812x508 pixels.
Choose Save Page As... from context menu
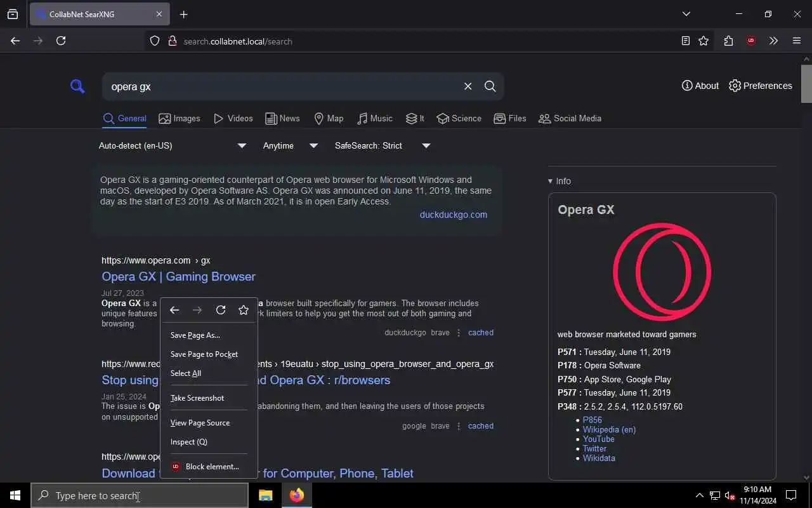tap(209, 335)
